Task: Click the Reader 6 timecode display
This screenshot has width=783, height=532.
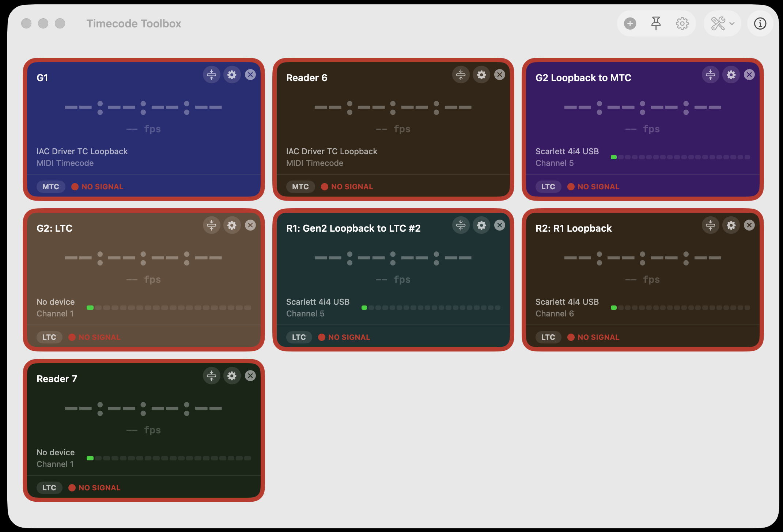Action: pyautogui.click(x=393, y=108)
